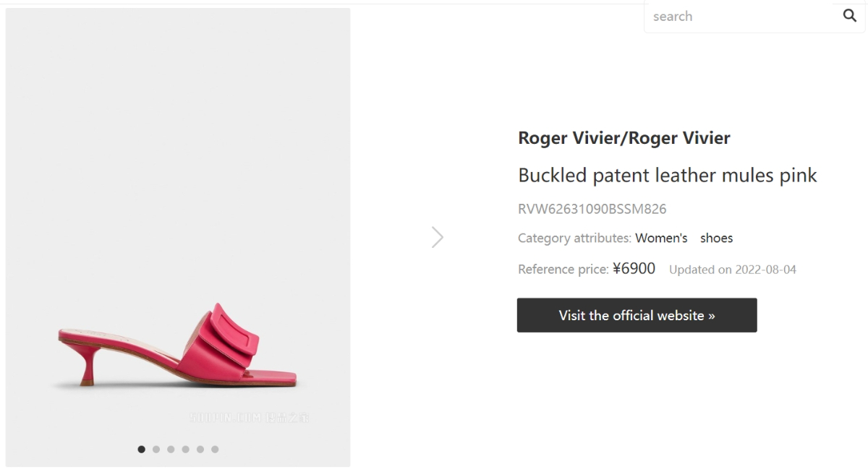Select the fifth carousel dot
Image resolution: width=868 pixels, height=472 pixels.
click(200, 450)
